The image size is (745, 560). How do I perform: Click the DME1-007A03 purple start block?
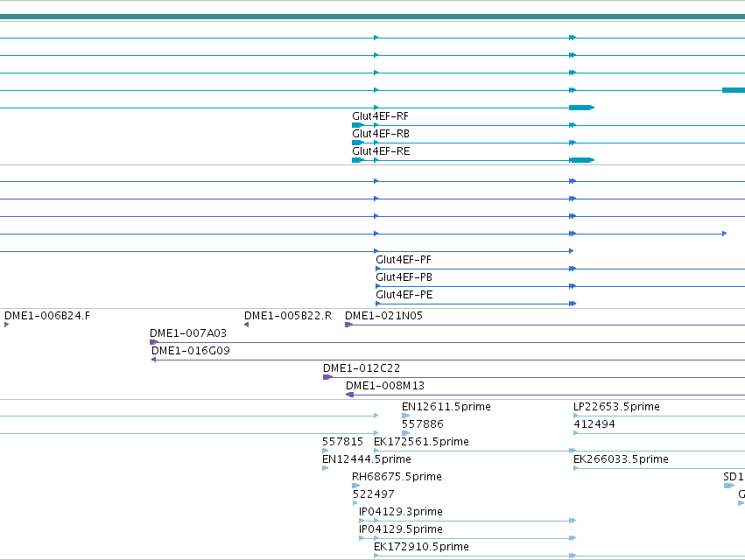pos(154,342)
